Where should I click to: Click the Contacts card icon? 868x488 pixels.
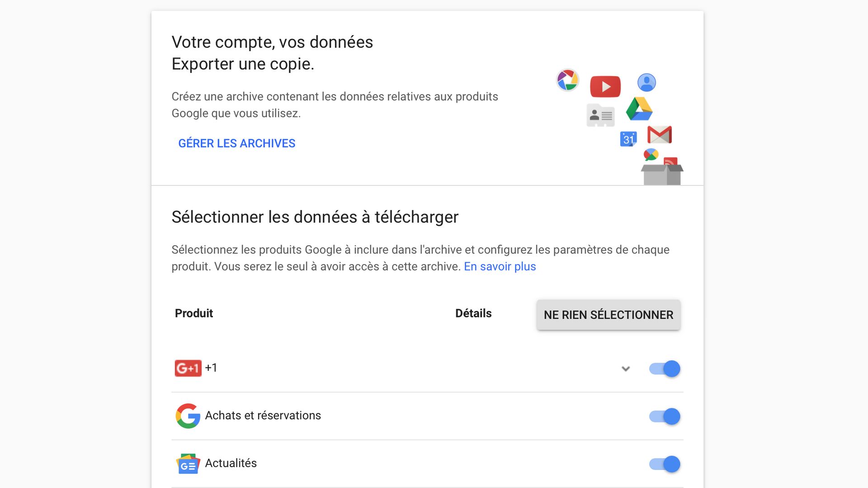click(x=600, y=115)
